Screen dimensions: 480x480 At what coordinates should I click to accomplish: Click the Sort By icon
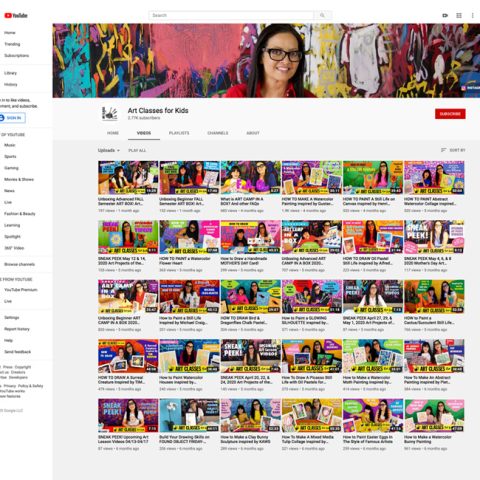(443, 150)
